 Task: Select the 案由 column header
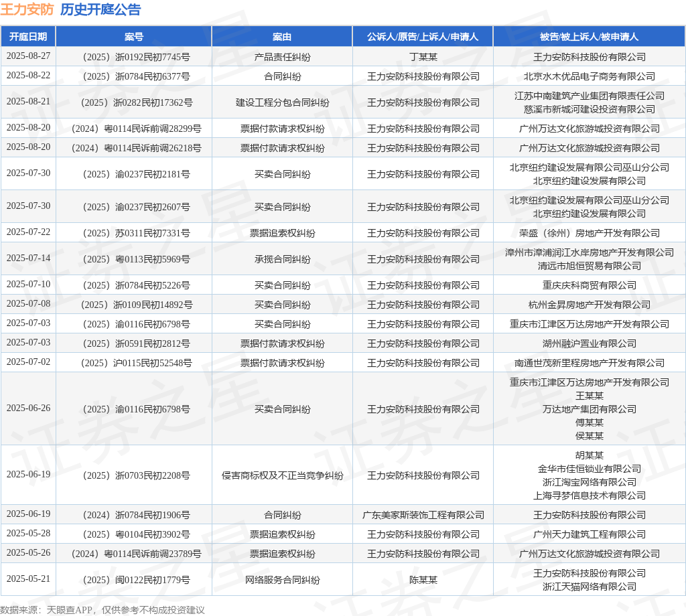(282, 37)
